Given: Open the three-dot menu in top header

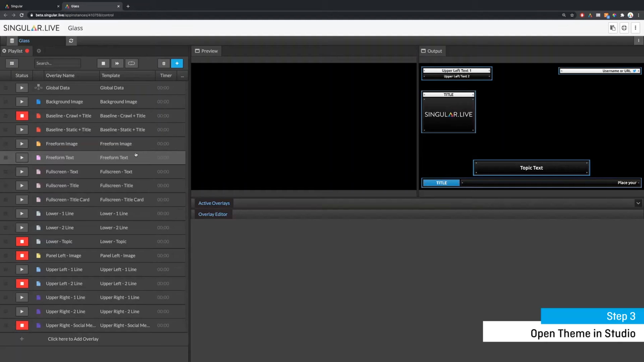Looking at the screenshot, I should click(x=636, y=28).
